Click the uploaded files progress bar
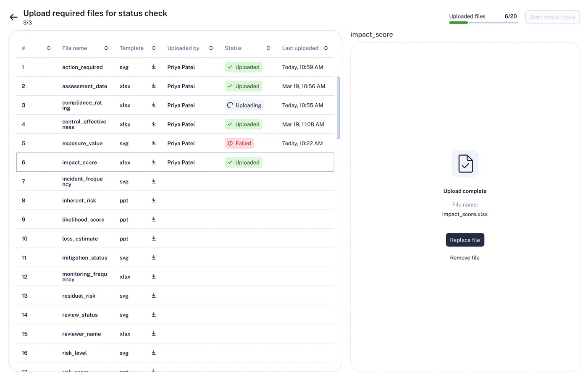This screenshot has width=588, height=380. pos(483,23)
